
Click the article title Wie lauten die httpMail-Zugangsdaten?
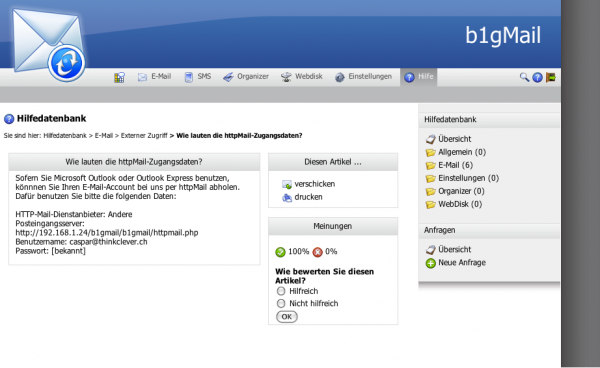(134, 162)
